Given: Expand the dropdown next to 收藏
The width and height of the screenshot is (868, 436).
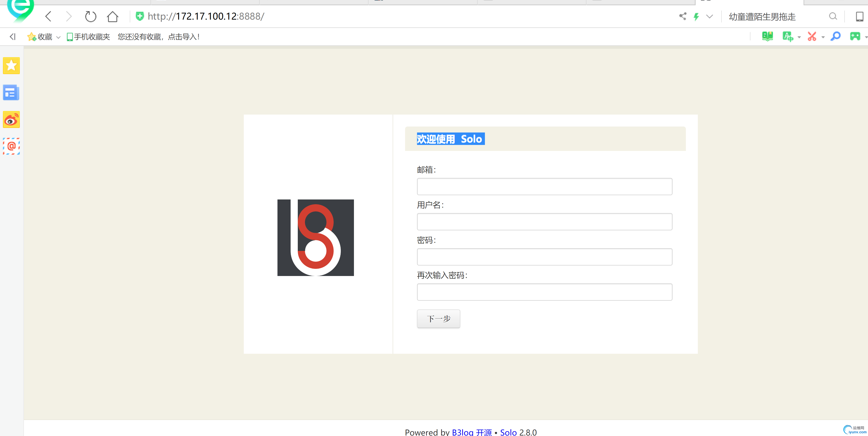Looking at the screenshot, I should (58, 37).
